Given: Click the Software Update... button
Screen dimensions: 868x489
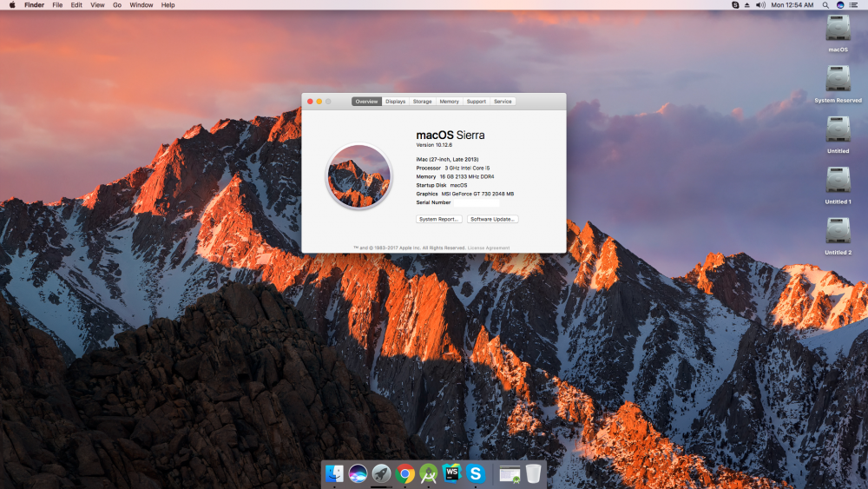Looking at the screenshot, I should [493, 219].
